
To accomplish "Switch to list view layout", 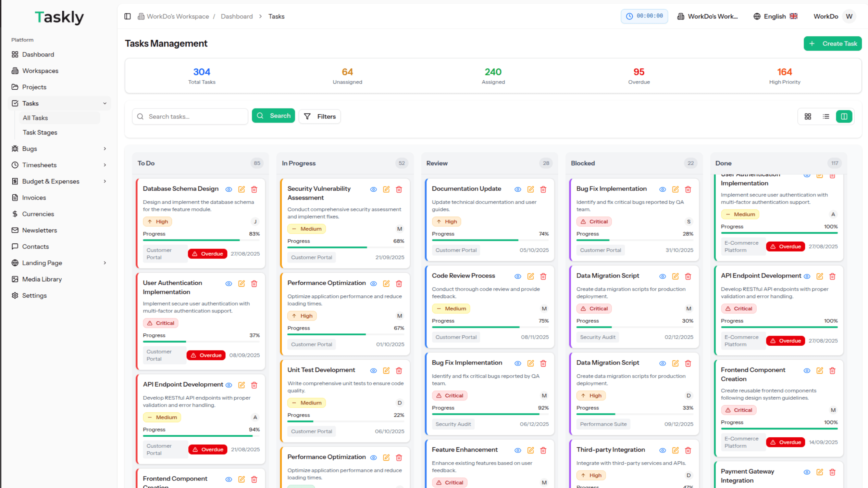I will 826,116.
